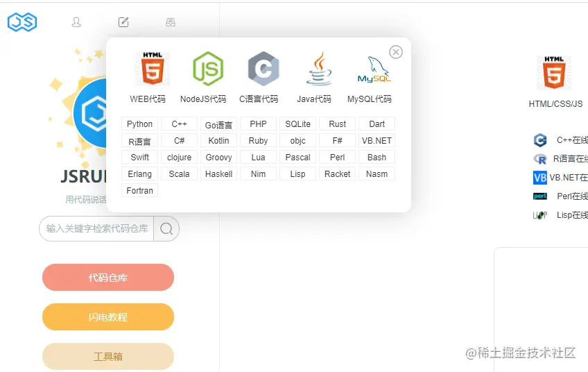588x372 pixels.
Task: Open the user profile icon
Action: 76,22
